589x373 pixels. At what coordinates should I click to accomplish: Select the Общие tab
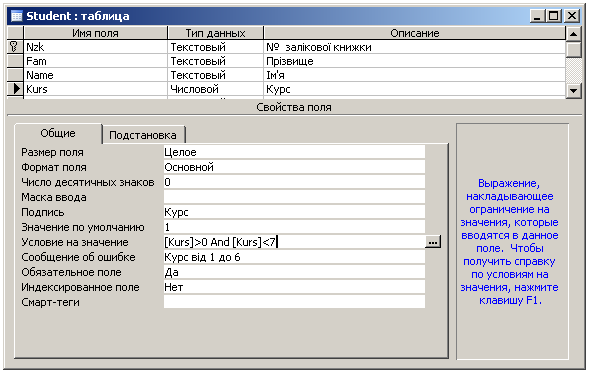[x=58, y=133]
